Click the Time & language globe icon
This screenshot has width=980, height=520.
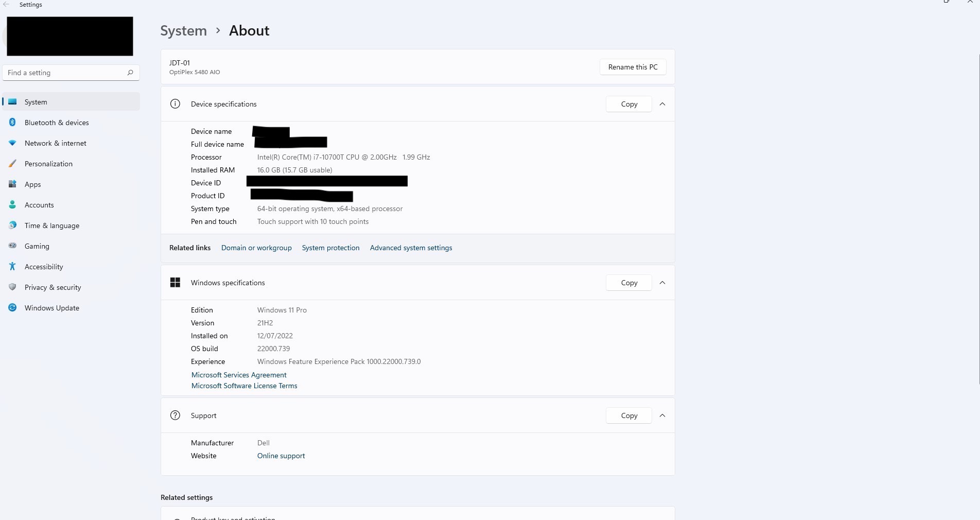[12, 225]
